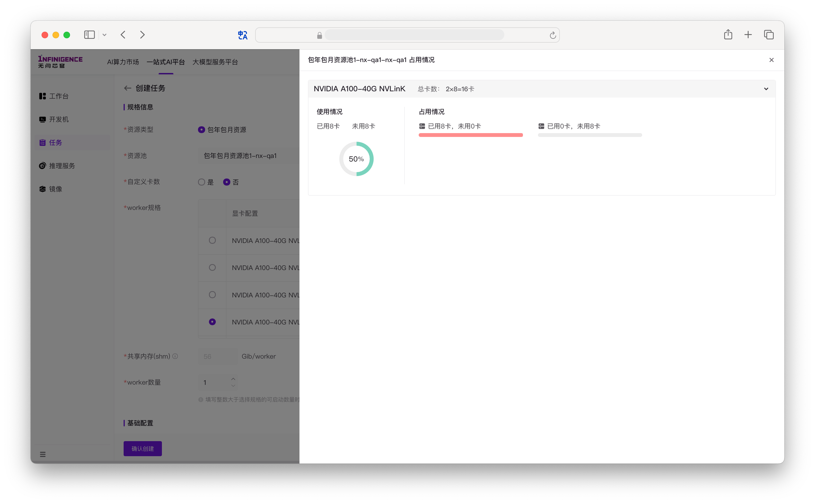Open 工作台 in sidebar

click(x=72, y=96)
